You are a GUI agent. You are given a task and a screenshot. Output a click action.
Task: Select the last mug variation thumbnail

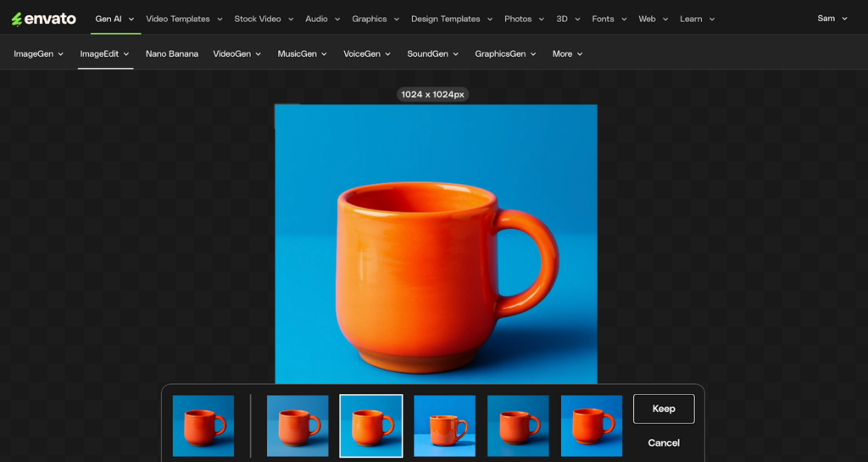[592, 426]
